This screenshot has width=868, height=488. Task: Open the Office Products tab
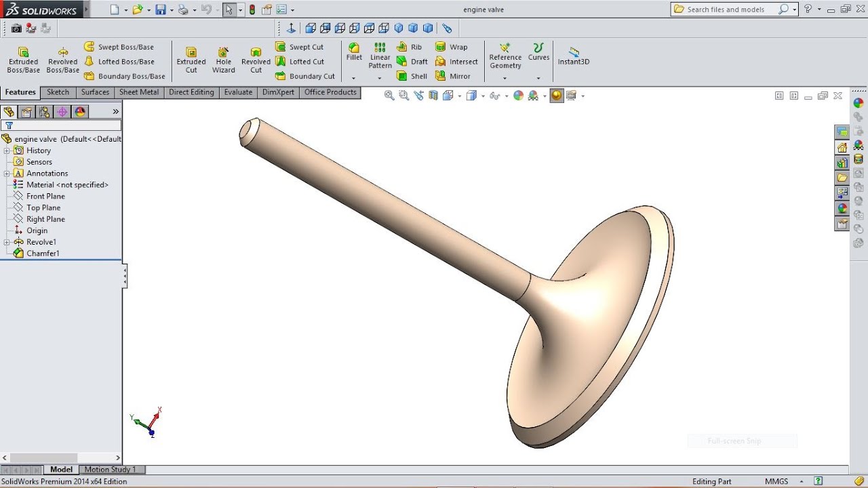coord(330,92)
